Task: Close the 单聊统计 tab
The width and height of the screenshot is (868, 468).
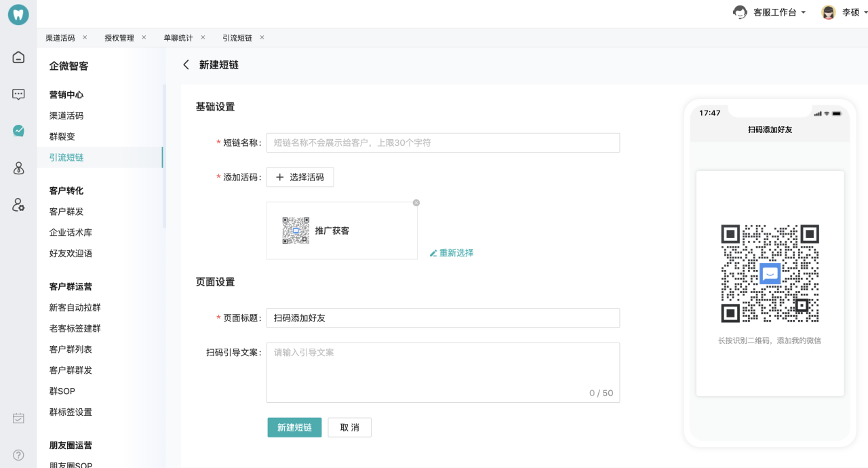Action: pos(203,37)
